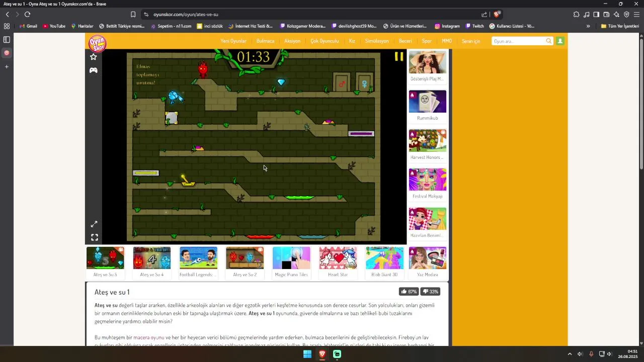Add the game to favorites with the star icon
644x362 pixels.
[94, 57]
